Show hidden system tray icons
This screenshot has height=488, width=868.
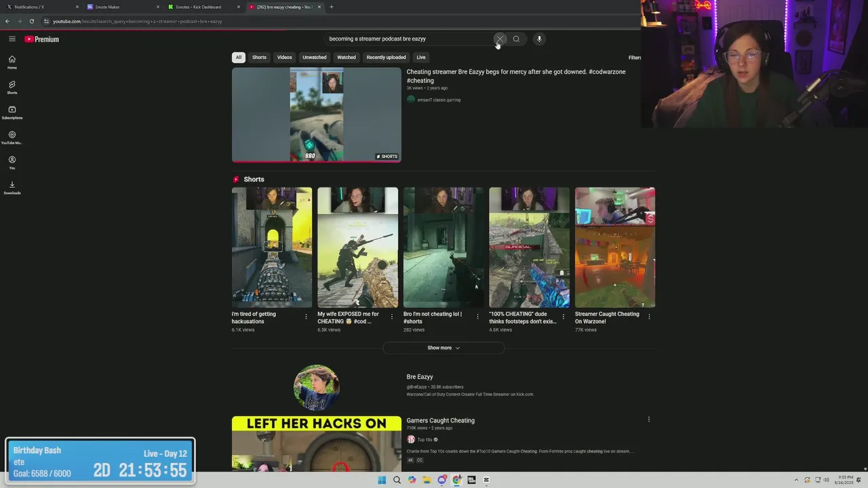797,480
